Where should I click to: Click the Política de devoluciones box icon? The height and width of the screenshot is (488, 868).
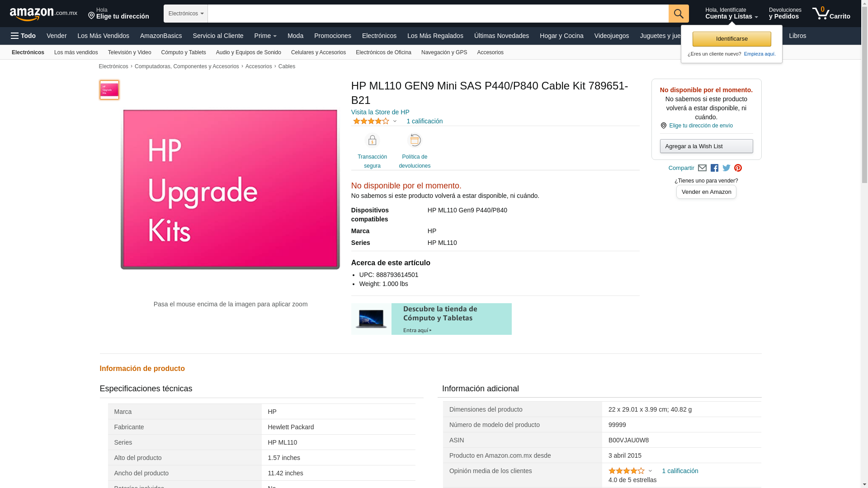tap(415, 141)
